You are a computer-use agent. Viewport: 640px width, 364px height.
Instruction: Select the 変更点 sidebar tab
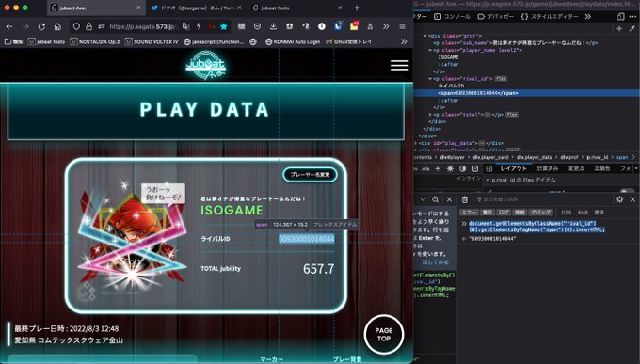tap(576, 168)
